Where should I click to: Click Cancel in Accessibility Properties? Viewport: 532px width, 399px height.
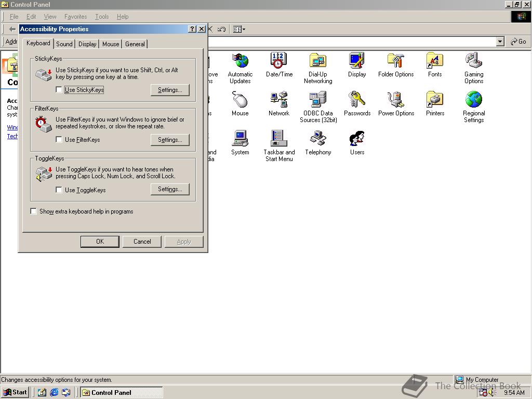142,242
